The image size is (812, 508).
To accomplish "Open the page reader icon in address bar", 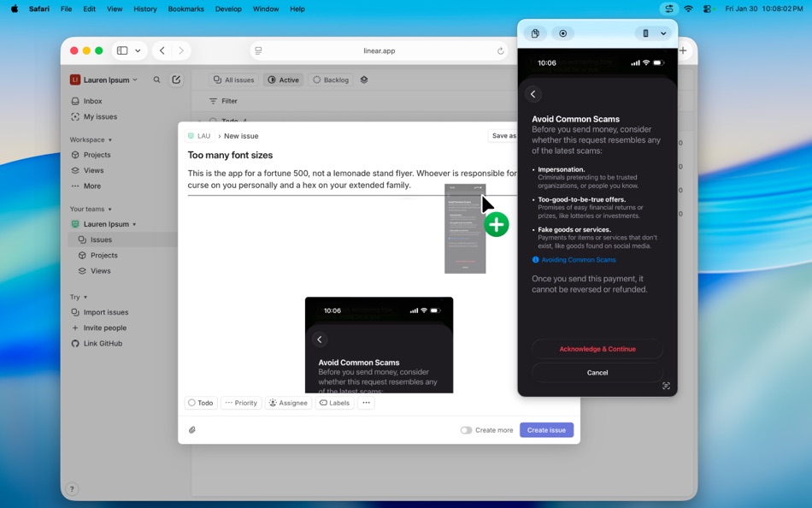I will [258, 50].
